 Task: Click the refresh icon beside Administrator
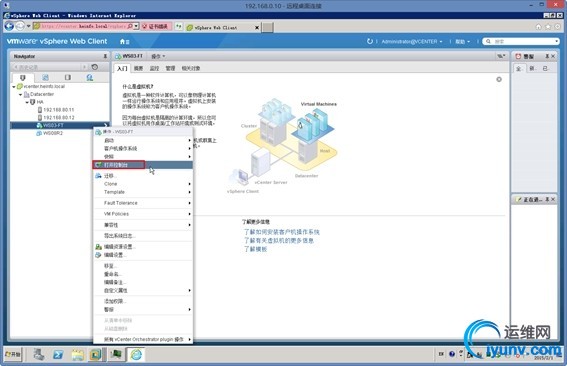tap(370, 41)
